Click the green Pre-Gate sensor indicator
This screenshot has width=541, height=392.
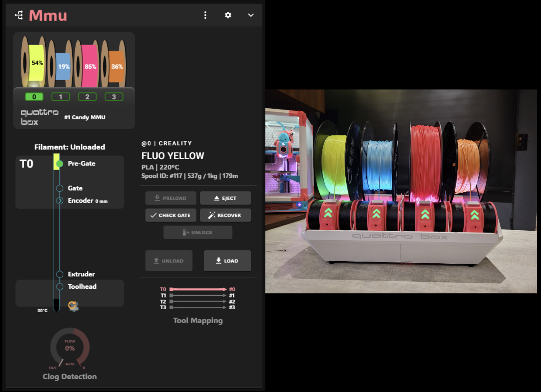[x=60, y=163]
